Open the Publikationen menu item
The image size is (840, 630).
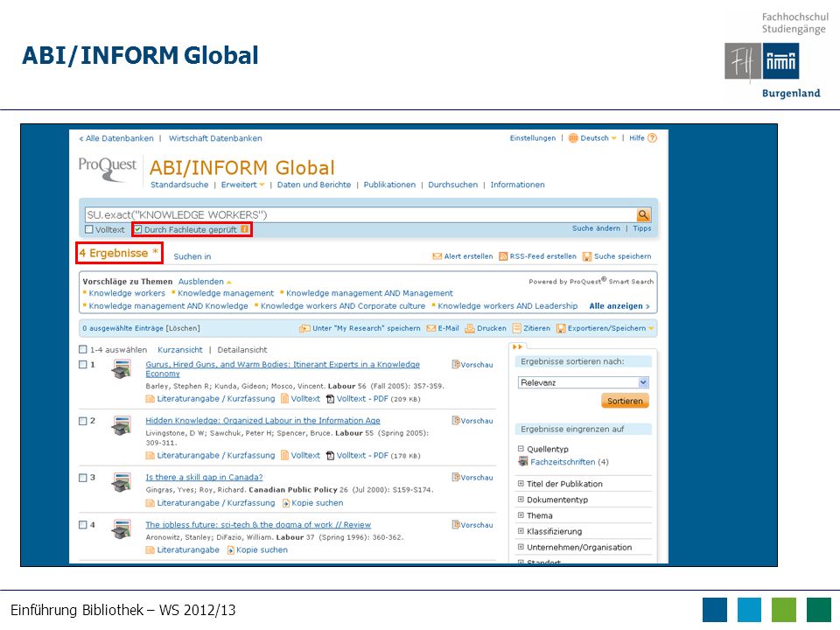[389, 185]
